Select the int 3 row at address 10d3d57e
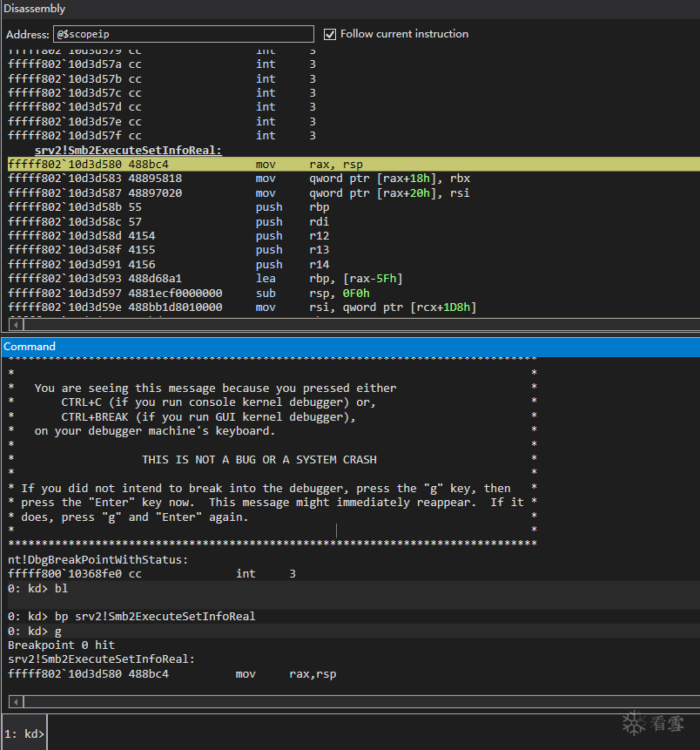The width and height of the screenshot is (700, 750). click(x=162, y=121)
